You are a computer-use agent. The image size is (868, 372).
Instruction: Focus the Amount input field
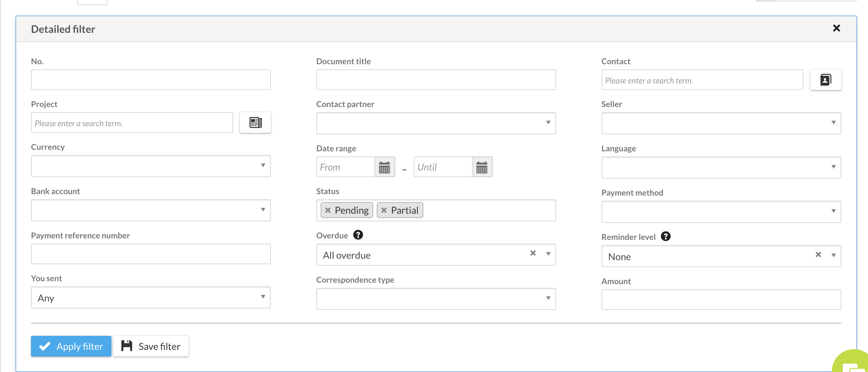[721, 300]
